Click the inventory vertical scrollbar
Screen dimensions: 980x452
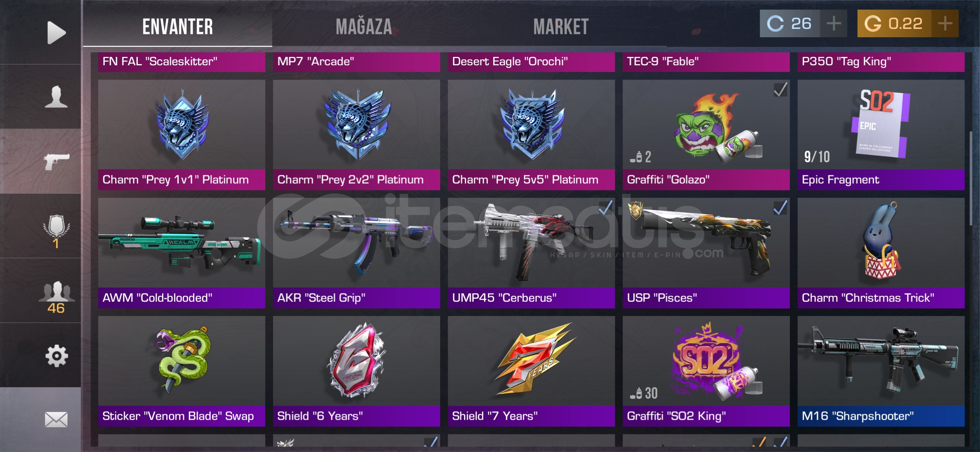click(x=971, y=179)
